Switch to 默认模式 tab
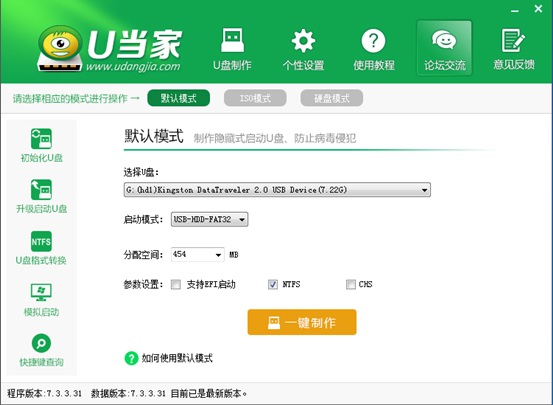 (178, 98)
